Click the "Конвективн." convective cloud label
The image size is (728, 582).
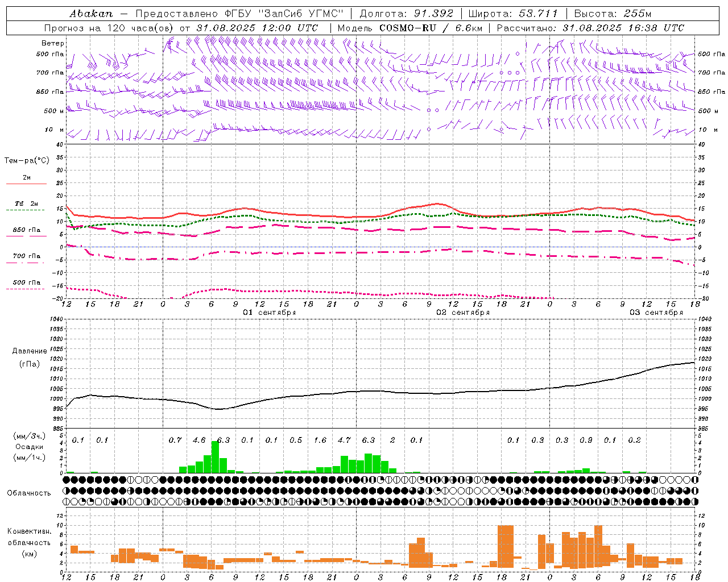30,531
